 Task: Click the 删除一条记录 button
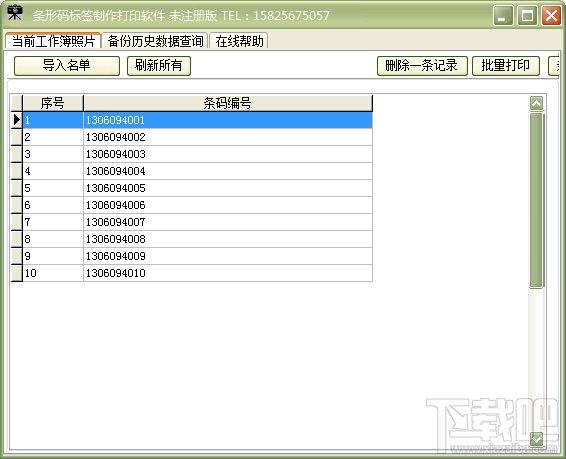click(x=422, y=66)
